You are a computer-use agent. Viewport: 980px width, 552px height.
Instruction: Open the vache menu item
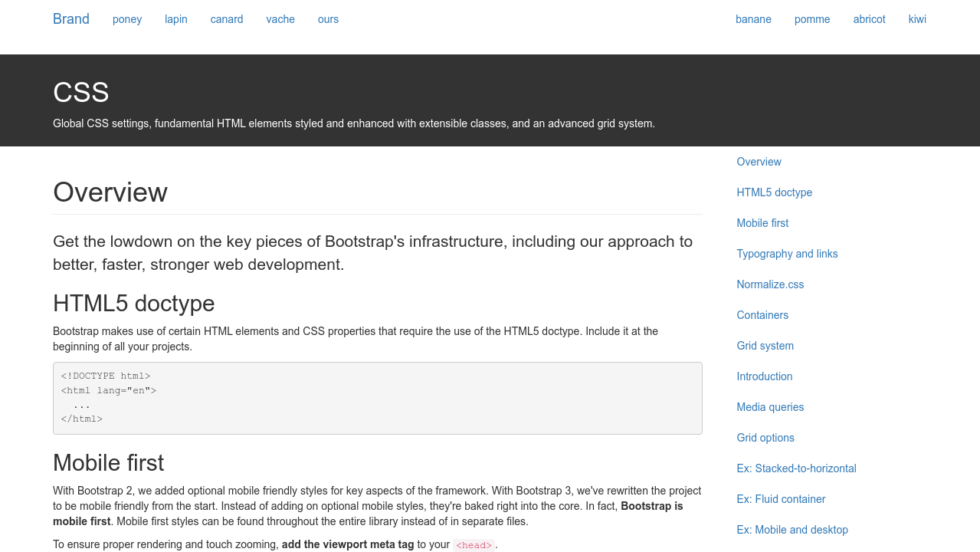(x=280, y=19)
